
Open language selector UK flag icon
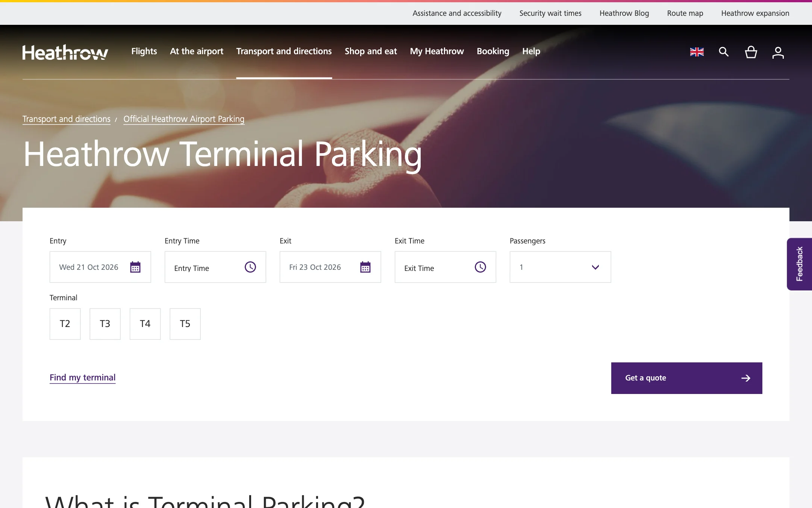[697, 52]
